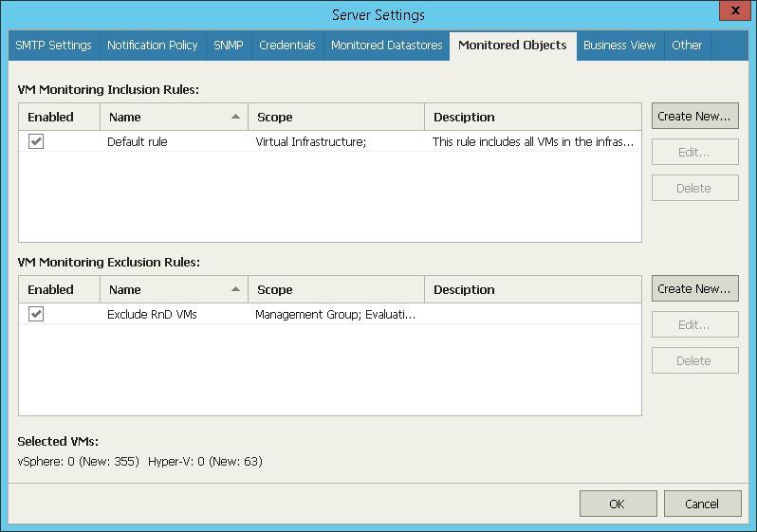Go to the Credentials tab
This screenshot has width=757, height=532.
tap(287, 46)
